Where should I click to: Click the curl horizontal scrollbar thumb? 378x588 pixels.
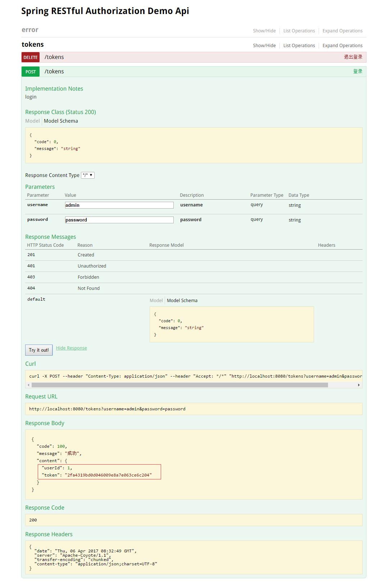tap(180, 385)
